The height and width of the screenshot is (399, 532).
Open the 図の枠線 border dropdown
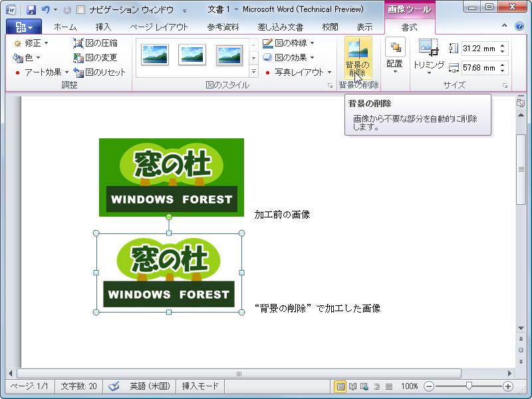pyautogui.click(x=289, y=43)
